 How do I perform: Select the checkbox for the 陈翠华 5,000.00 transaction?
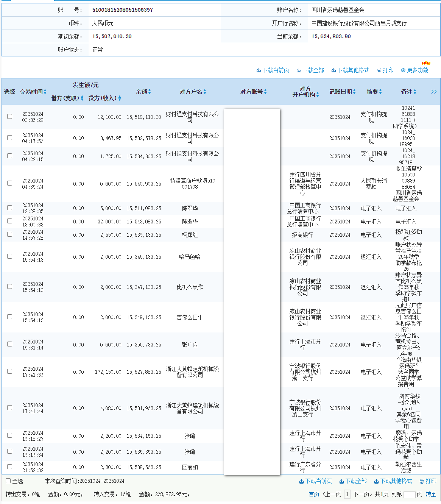tap(9, 208)
